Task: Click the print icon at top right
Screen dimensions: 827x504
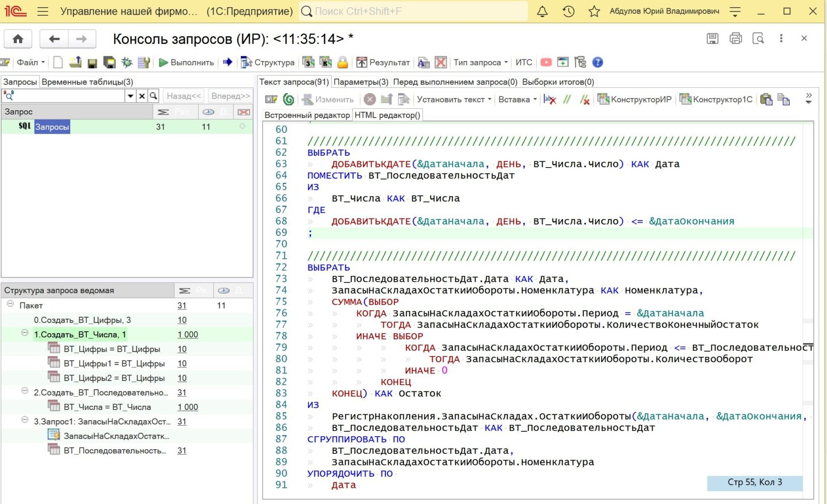Action: coord(735,39)
